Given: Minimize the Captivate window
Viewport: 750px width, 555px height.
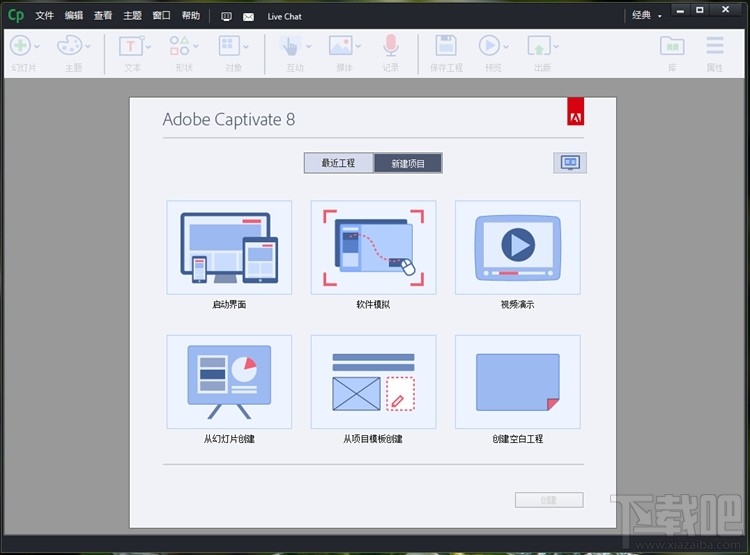Looking at the screenshot, I should 681,10.
